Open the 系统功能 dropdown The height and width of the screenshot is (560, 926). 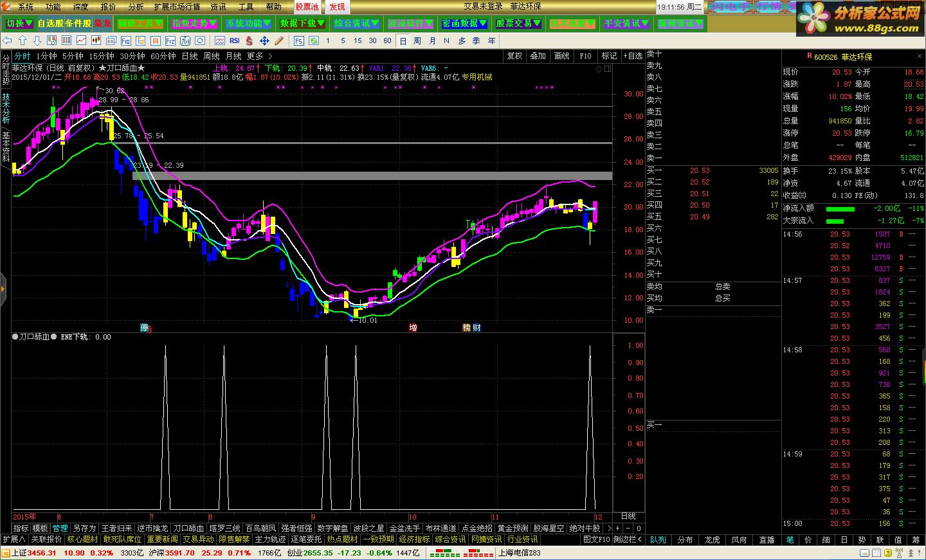pos(249,23)
